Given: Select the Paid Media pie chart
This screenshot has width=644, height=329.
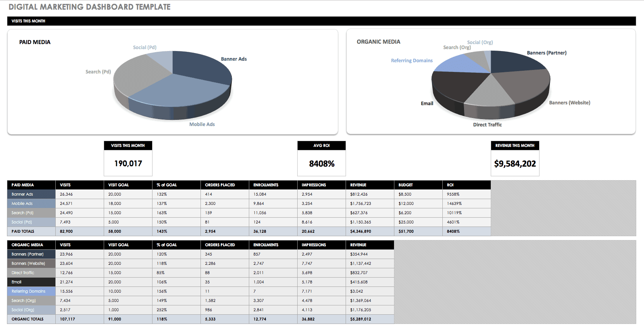Looking at the screenshot, I should coord(173,85).
